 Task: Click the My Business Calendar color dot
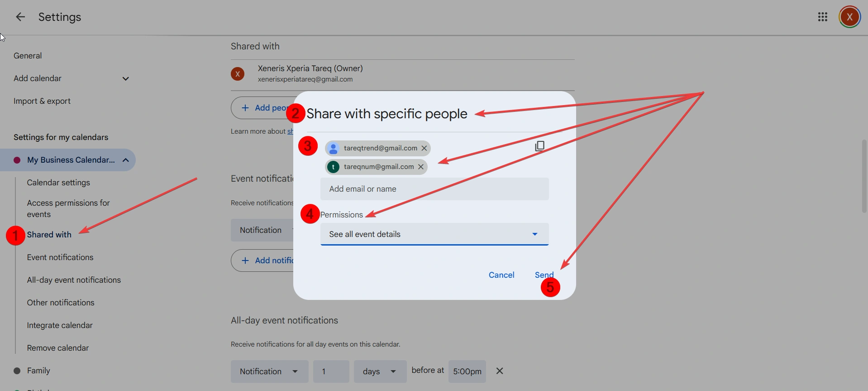pyautogui.click(x=17, y=160)
